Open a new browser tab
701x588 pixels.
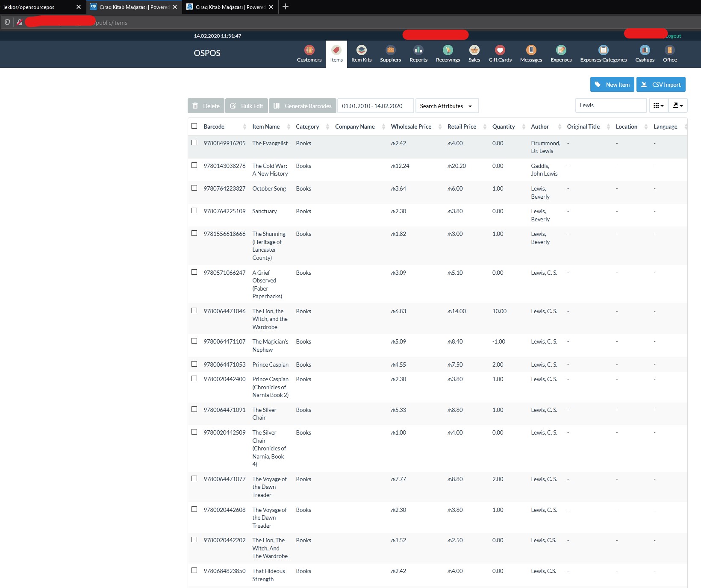point(286,6)
